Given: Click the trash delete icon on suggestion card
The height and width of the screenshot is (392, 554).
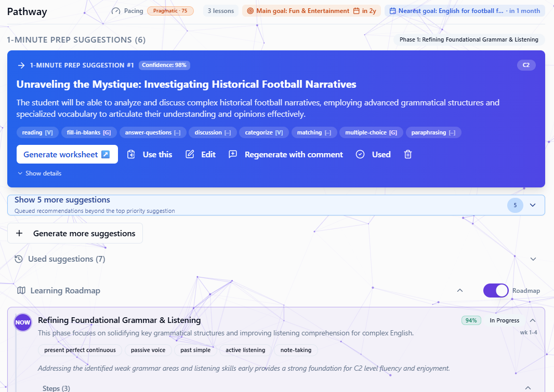Looking at the screenshot, I should tap(408, 155).
